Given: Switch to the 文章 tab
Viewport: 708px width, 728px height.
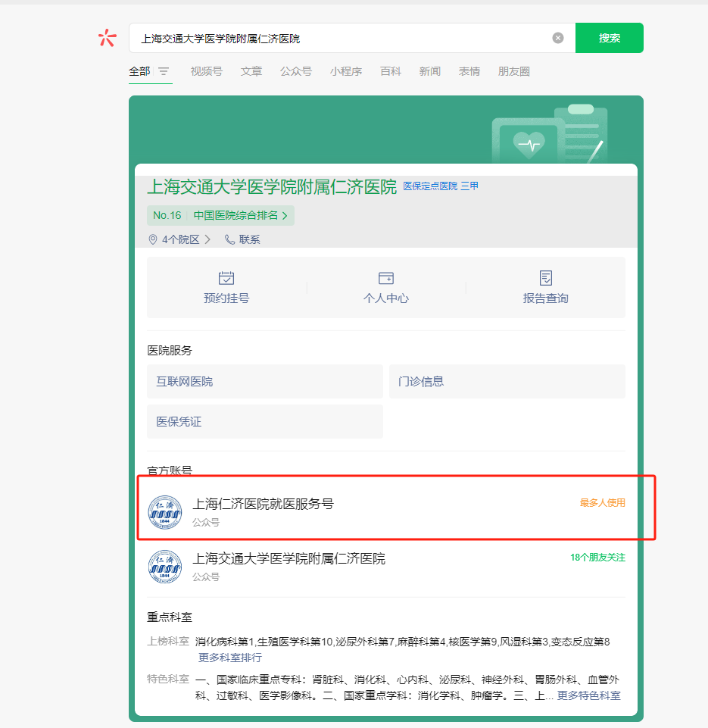Looking at the screenshot, I should [x=251, y=71].
